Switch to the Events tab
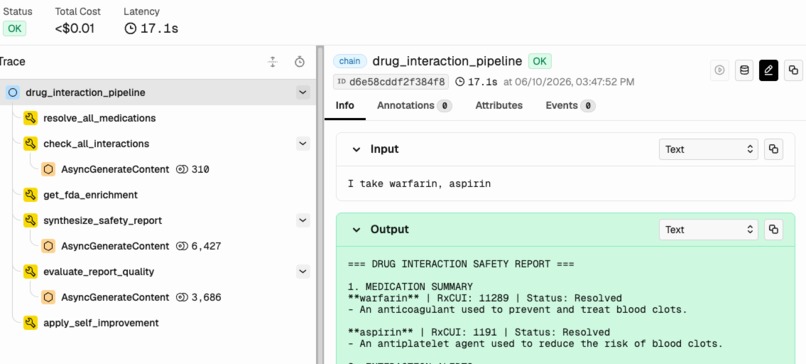 click(570, 105)
